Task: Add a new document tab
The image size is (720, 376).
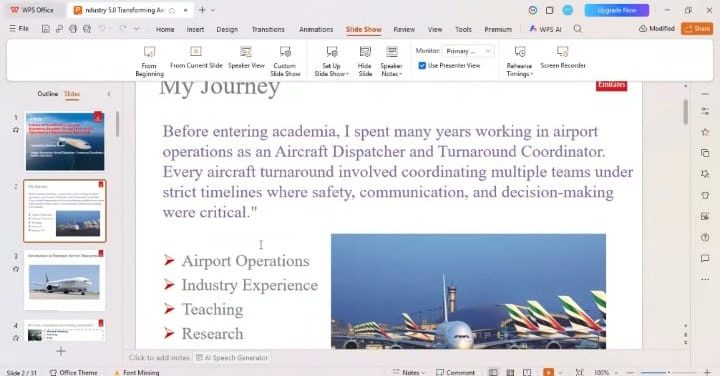Action: [x=202, y=10]
